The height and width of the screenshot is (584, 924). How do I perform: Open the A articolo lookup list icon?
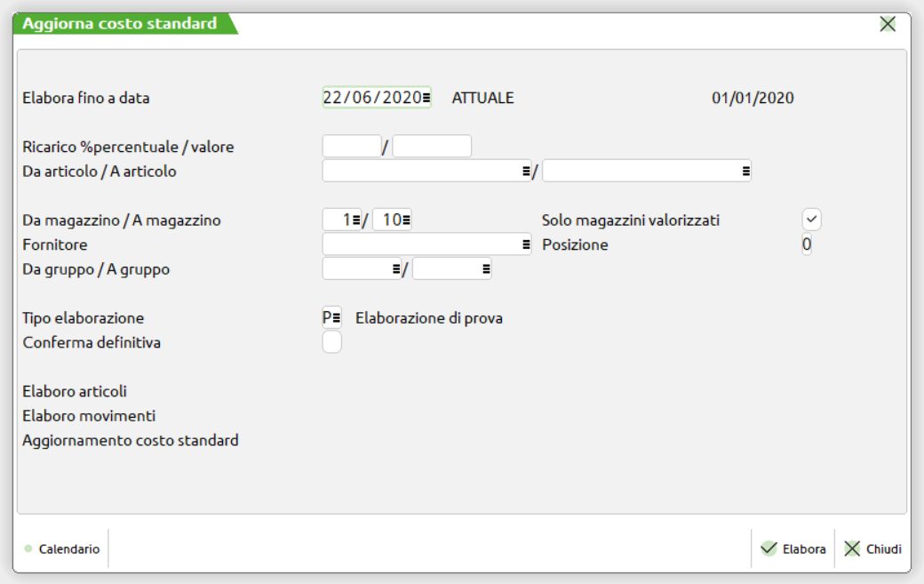pyautogui.click(x=745, y=172)
